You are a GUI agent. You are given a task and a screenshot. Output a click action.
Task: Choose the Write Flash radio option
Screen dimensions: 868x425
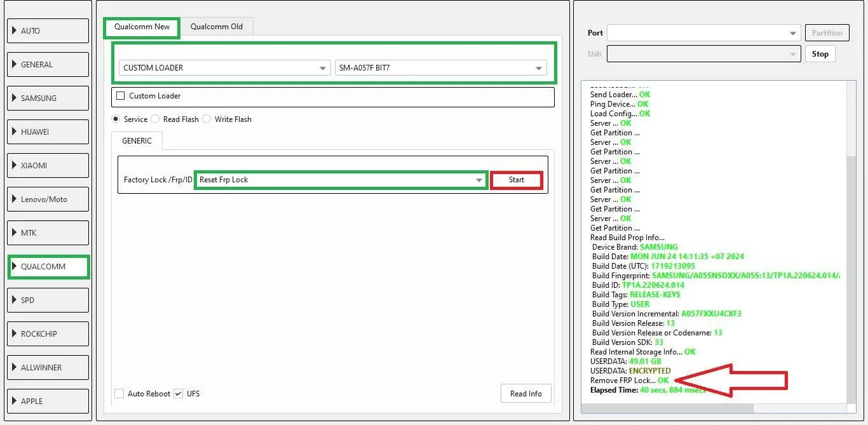point(207,119)
